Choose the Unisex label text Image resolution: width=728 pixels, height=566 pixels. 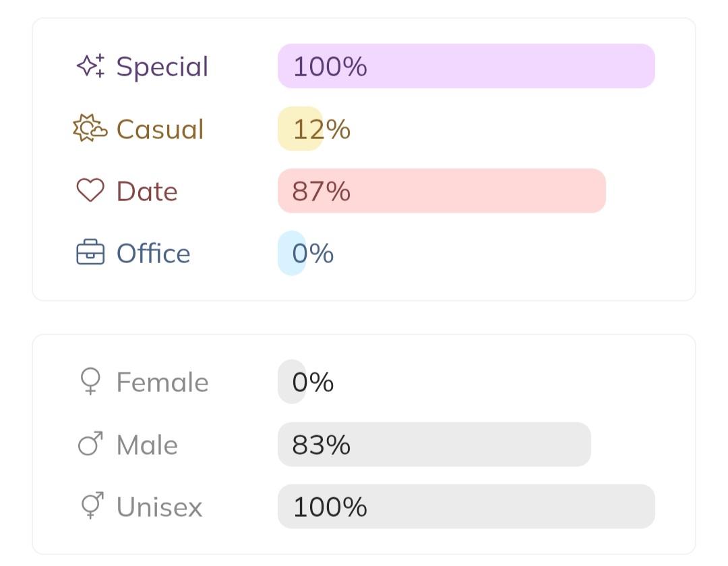point(159,507)
